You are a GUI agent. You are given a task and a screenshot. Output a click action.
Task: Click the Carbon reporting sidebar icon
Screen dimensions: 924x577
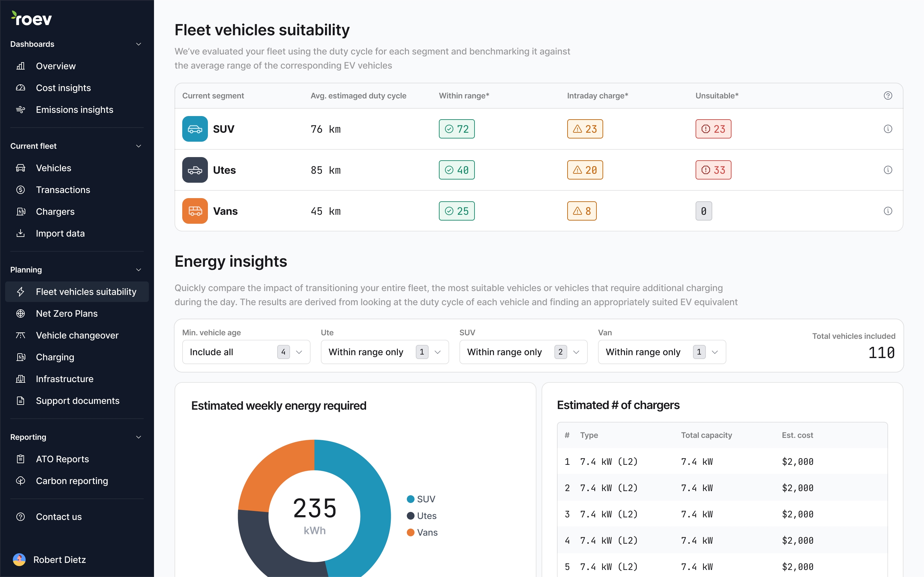[22, 480]
